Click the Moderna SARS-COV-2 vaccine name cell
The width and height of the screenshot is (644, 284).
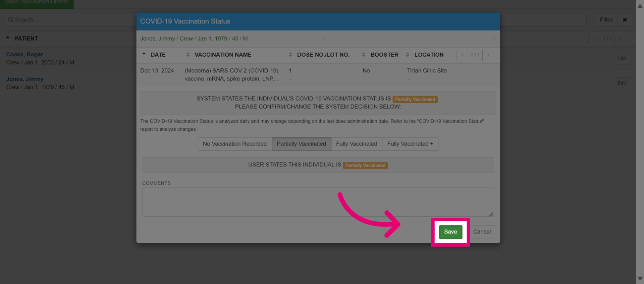232,75
